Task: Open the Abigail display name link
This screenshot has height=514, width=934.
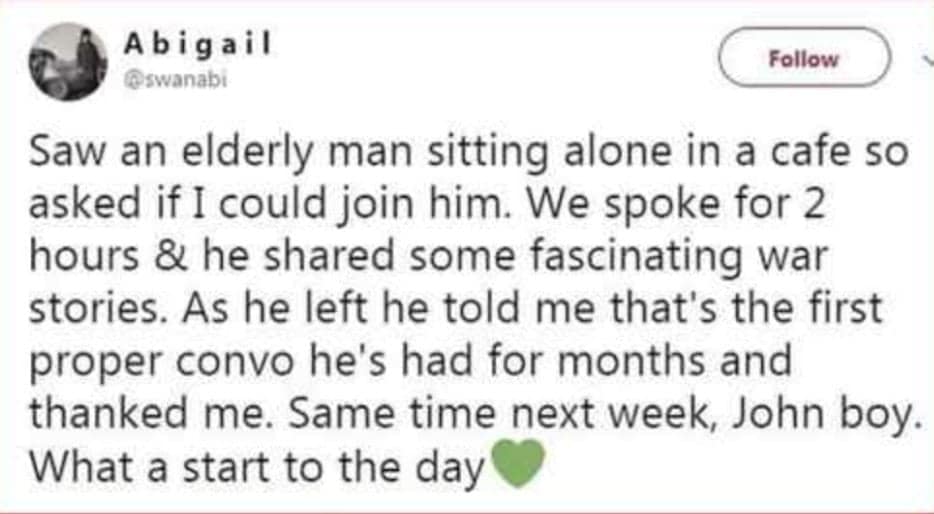Action: click(x=198, y=45)
